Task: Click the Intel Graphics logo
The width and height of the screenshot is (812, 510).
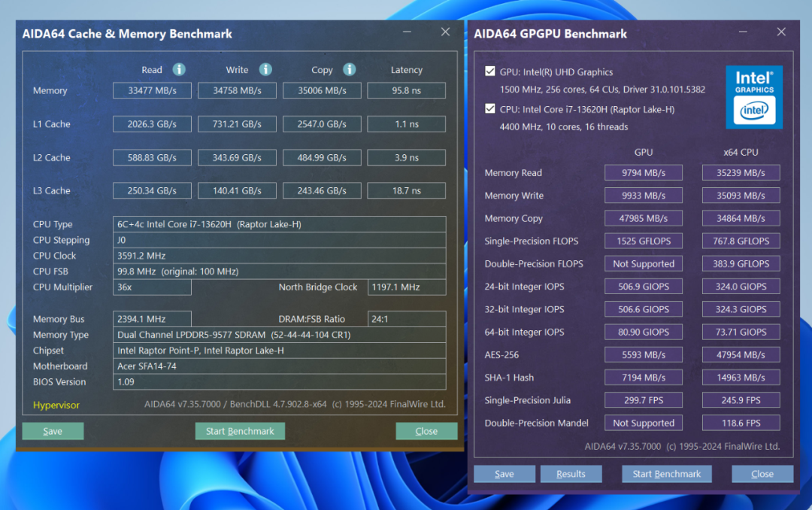Action: (754, 97)
